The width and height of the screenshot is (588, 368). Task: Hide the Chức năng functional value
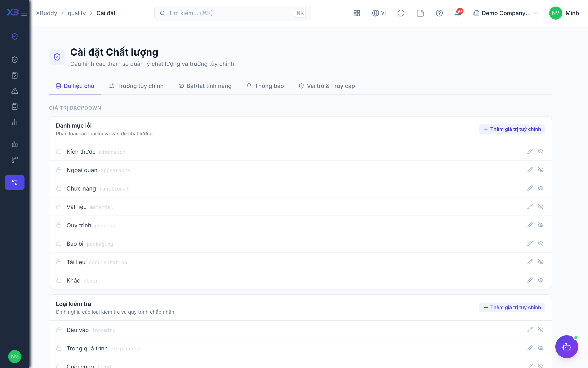click(540, 188)
